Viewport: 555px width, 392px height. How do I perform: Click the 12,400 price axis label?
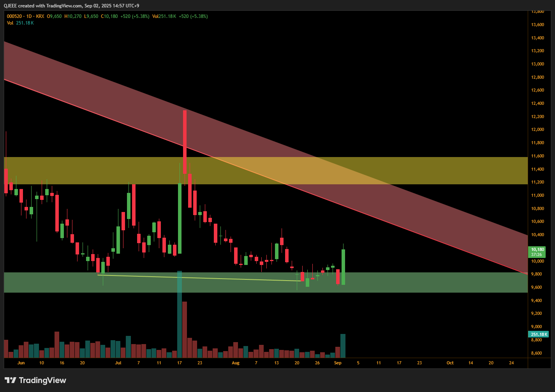[x=537, y=103]
